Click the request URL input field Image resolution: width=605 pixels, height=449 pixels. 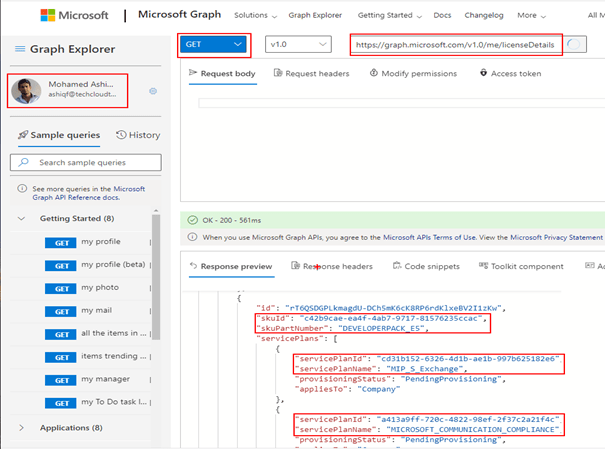click(x=454, y=45)
